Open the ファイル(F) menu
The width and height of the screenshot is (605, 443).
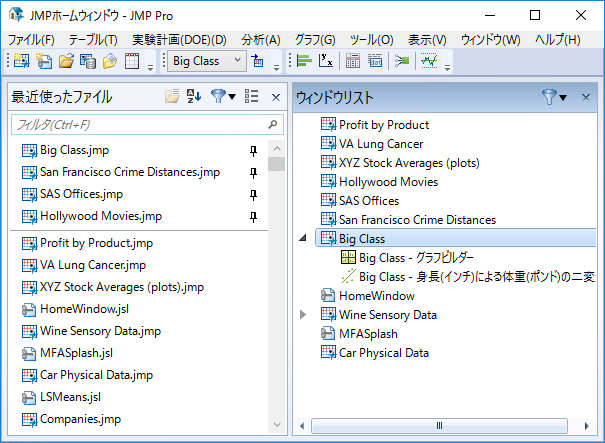point(31,40)
